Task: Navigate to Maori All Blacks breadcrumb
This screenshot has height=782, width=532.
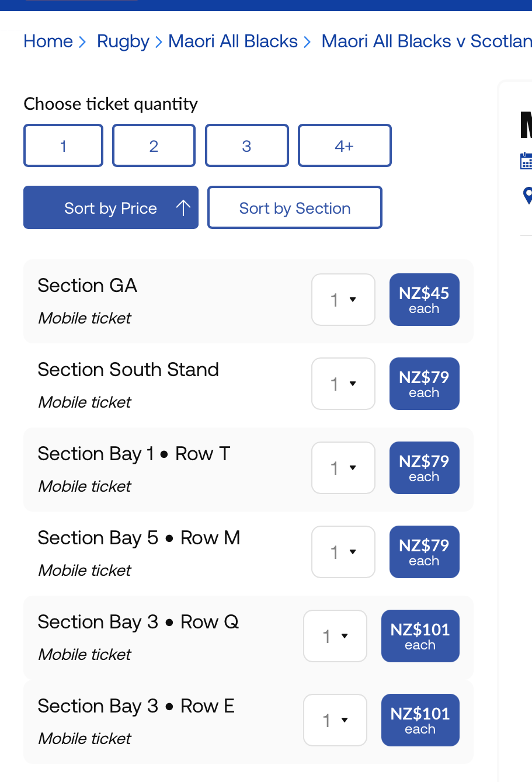Action: click(x=233, y=41)
